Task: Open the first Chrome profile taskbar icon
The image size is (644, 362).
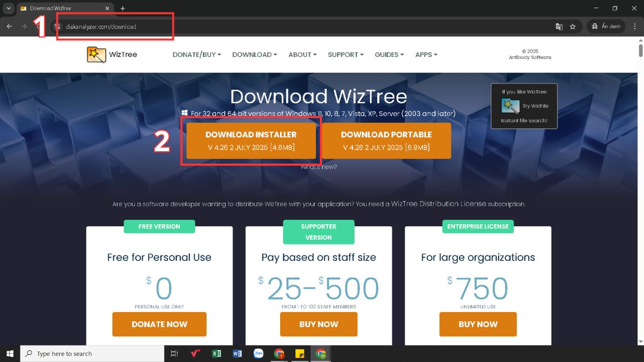Action: coord(279,353)
